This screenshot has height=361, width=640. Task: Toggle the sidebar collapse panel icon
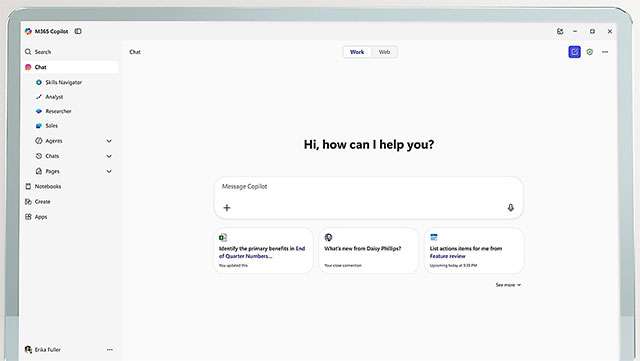point(78,31)
